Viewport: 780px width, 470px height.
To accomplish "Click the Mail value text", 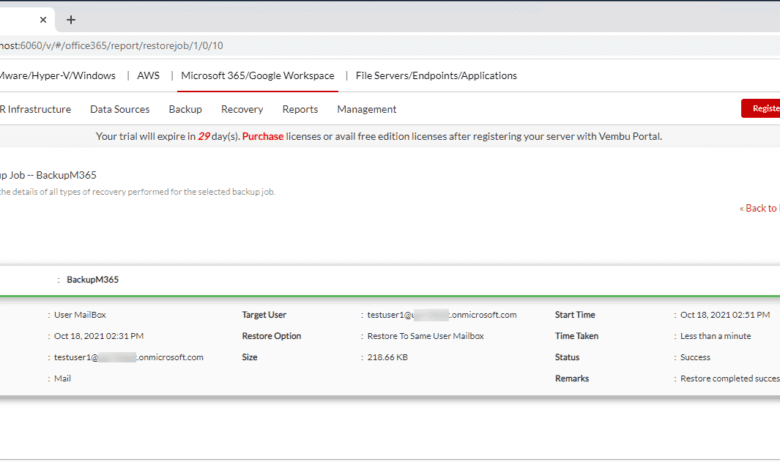I will pyautogui.click(x=63, y=378).
